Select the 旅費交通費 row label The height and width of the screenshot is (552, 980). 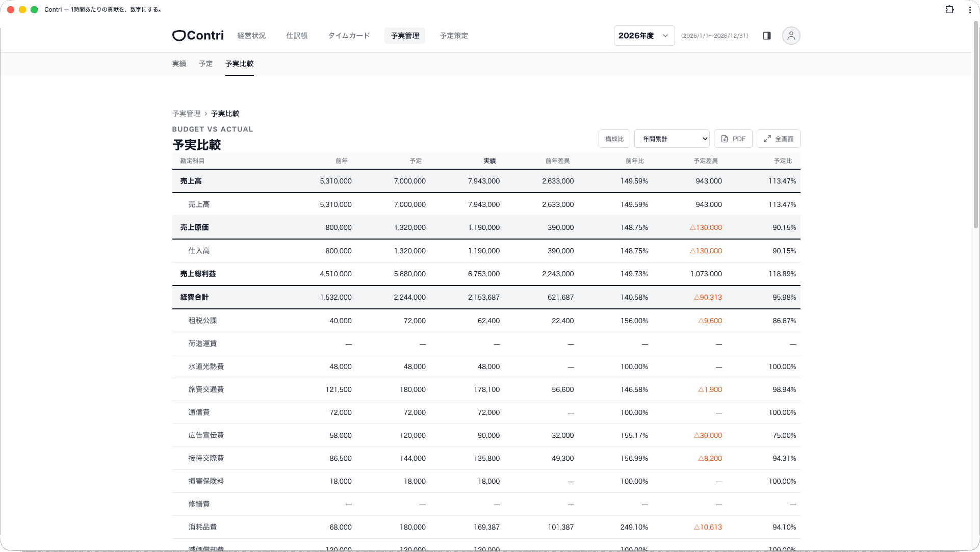click(206, 389)
